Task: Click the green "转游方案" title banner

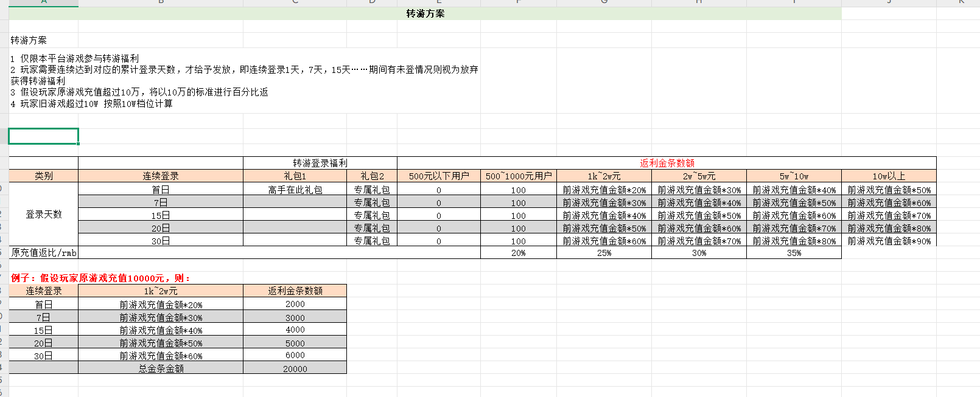Action: pyautogui.click(x=425, y=13)
